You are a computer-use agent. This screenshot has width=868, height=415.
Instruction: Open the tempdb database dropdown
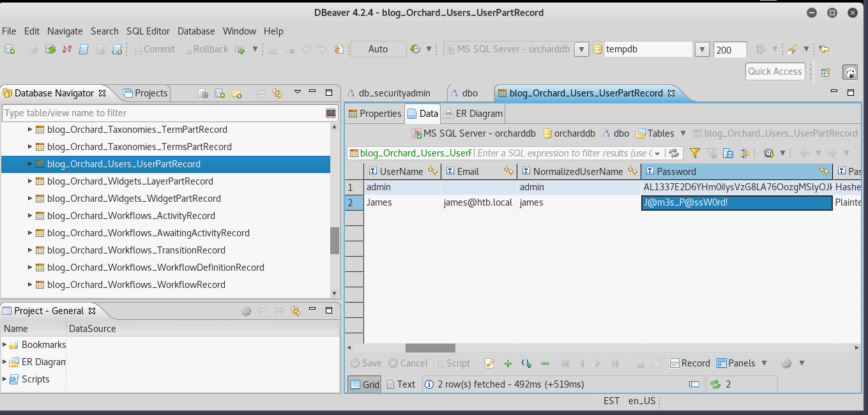(x=702, y=49)
